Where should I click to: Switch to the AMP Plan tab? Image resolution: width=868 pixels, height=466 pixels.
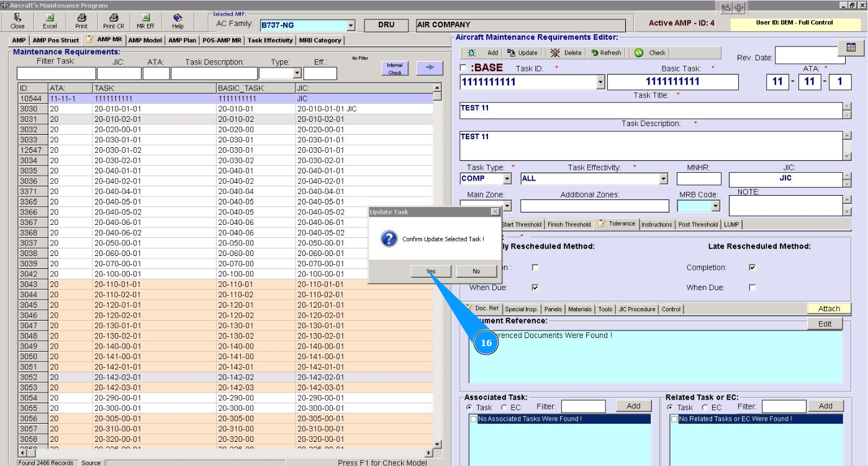pos(182,40)
